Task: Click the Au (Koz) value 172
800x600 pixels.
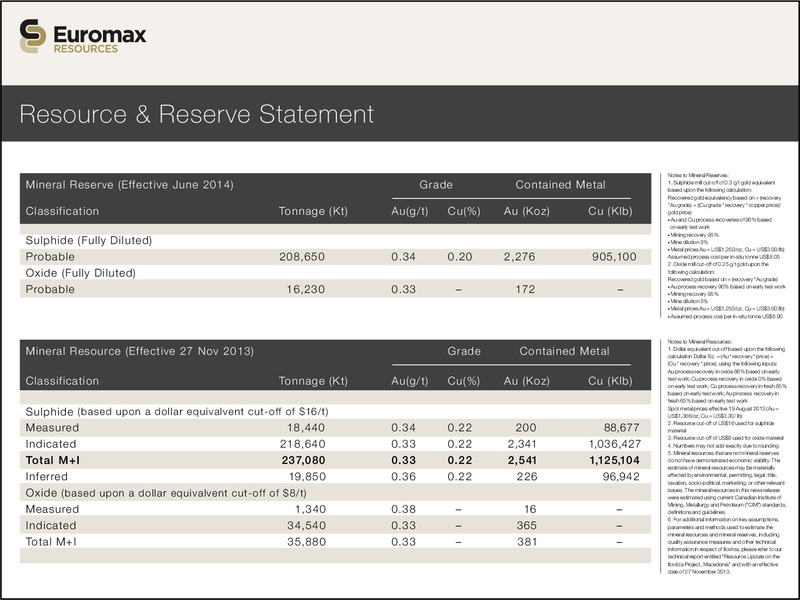Action: (x=526, y=289)
